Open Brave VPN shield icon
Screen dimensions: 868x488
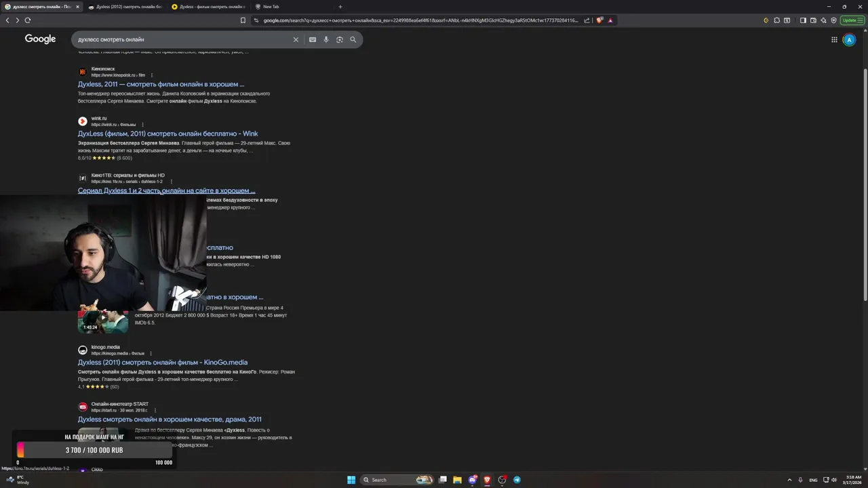tap(833, 20)
